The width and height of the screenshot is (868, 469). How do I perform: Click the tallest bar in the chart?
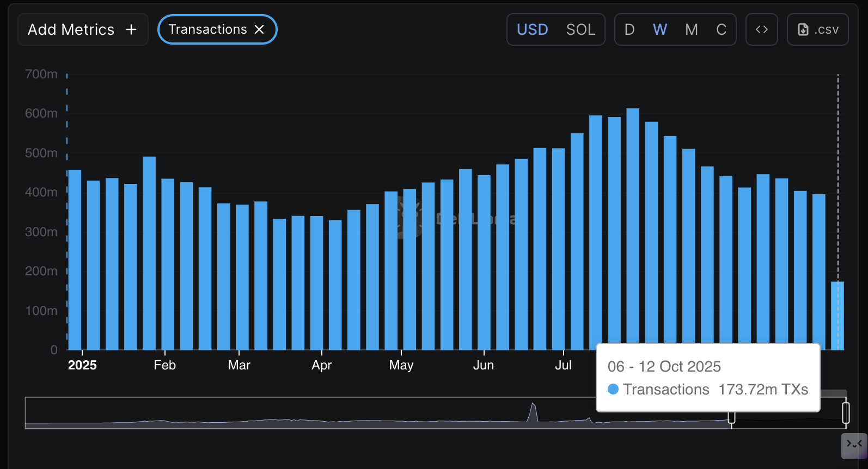coord(633,229)
